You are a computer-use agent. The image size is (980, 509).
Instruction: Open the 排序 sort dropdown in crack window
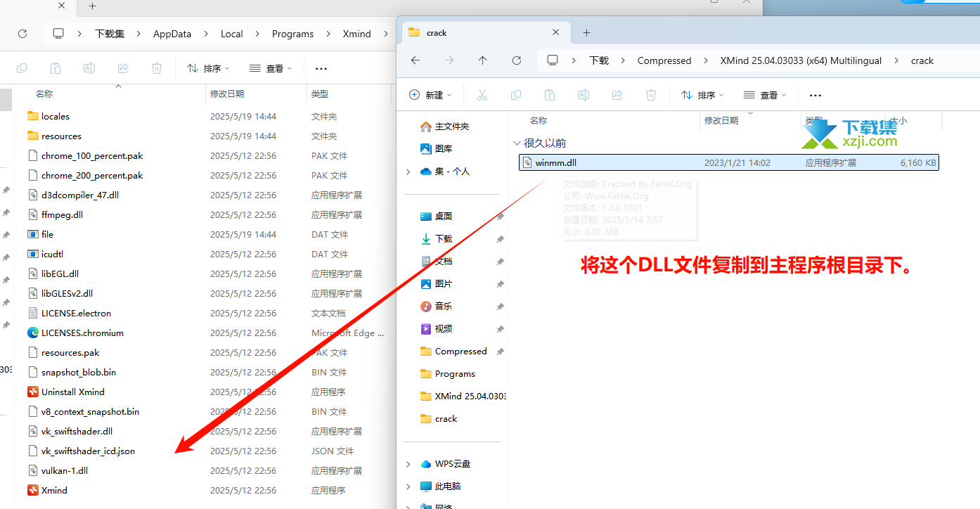point(703,95)
